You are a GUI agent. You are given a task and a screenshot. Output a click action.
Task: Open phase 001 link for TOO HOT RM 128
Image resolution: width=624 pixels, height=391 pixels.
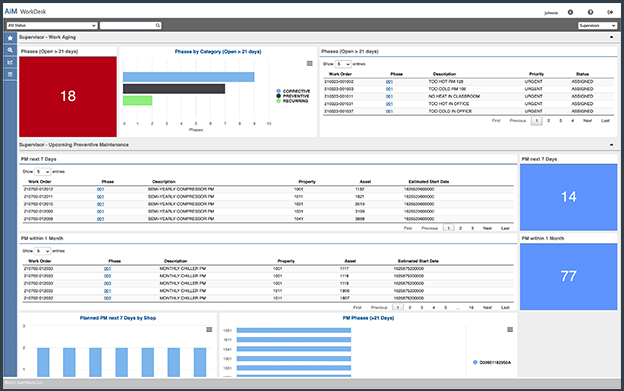(389, 82)
